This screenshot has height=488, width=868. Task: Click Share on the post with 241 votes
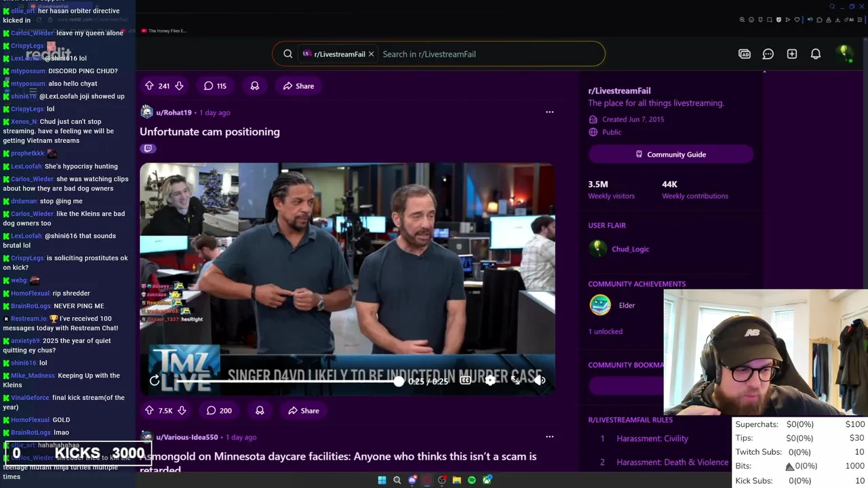pyautogui.click(x=298, y=85)
